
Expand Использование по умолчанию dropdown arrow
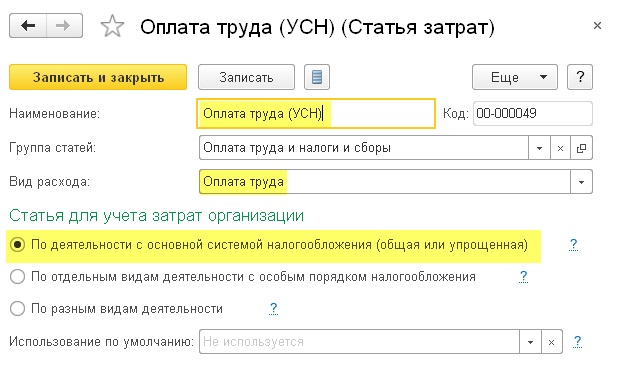(x=530, y=342)
